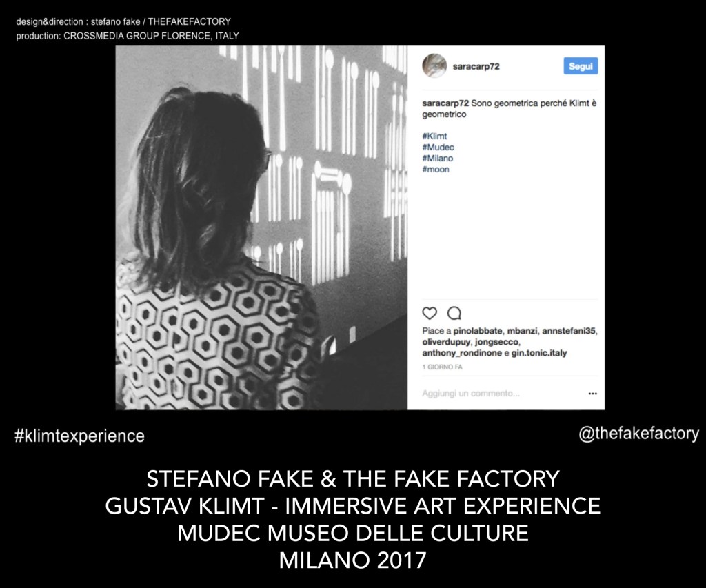Image resolution: width=706 pixels, height=588 pixels.
Task: Open annstefani35's profile from likes
Action: pyautogui.click(x=569, y=331)
